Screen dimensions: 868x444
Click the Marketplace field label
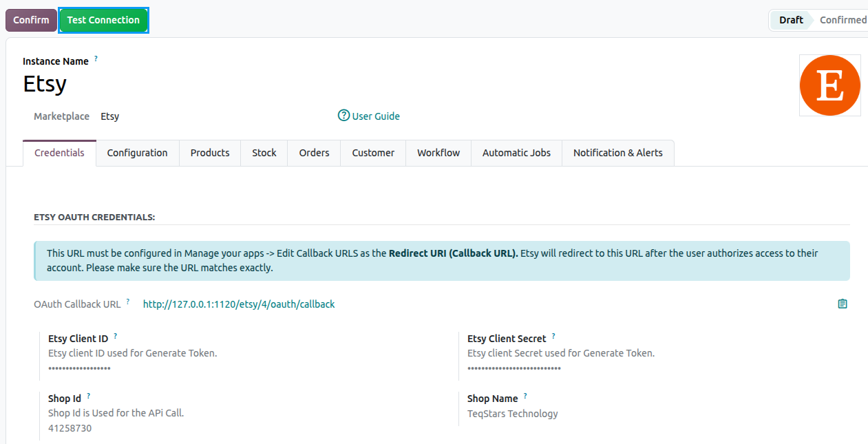62,116
